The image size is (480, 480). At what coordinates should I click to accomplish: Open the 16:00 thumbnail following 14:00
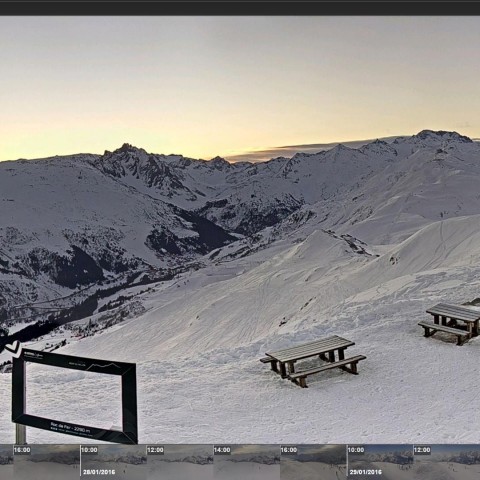pos(313,462)
